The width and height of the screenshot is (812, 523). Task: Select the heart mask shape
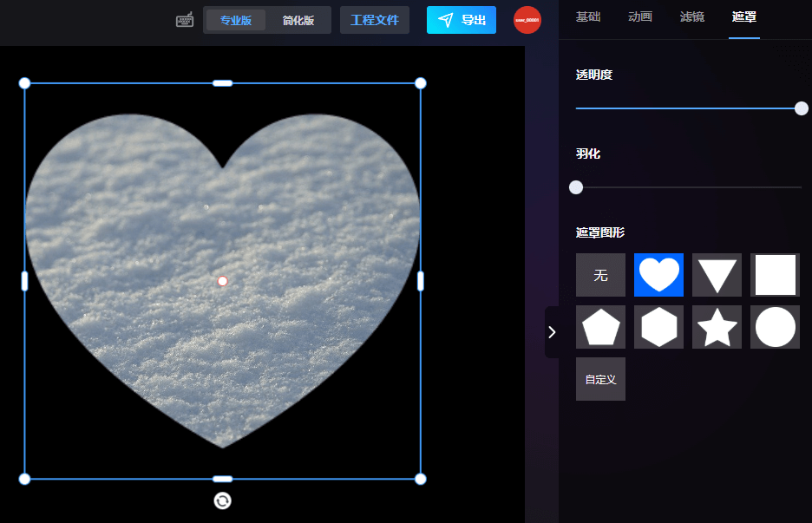[x=658, y=275]
